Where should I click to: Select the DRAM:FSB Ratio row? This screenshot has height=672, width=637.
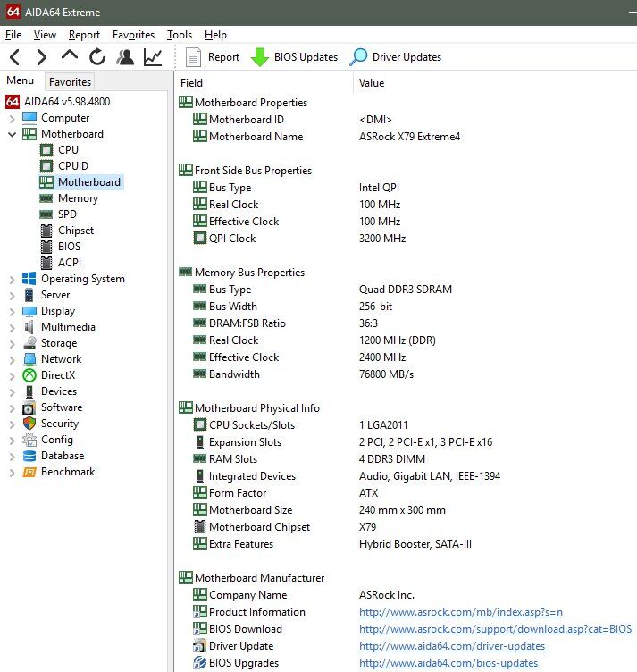click(406, 323)
